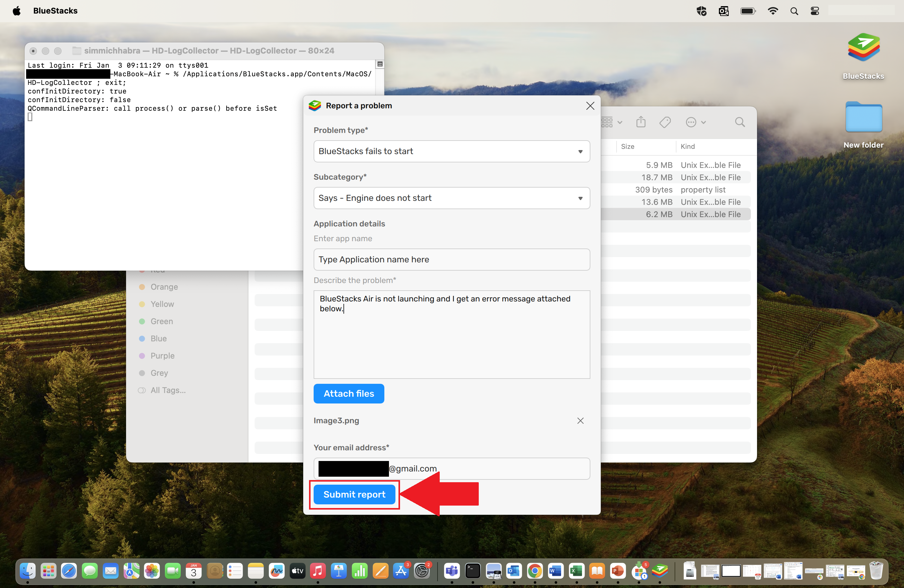The height and width of the screenshot is (588, 904).
Task: Open Microsoft Excel from the Dock
Action: pyautogui.click(x=577, y=571)
